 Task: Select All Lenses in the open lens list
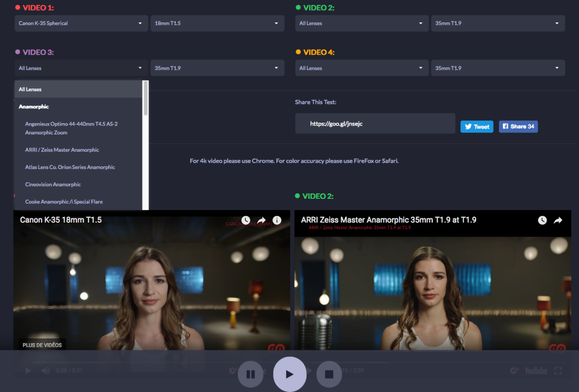[x=78, y=89]
